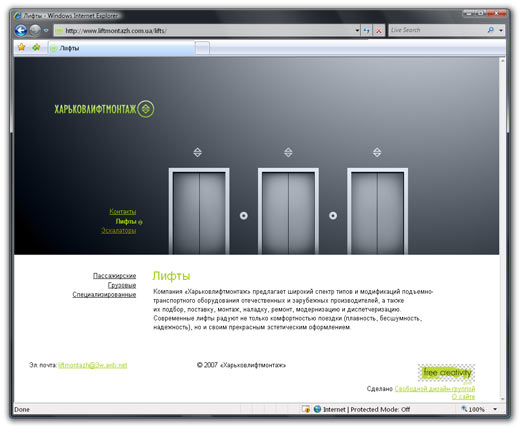Click the liftmontazh.com.ua address bar
Viewport: 520px width, 430px height.
coord(203,31)
